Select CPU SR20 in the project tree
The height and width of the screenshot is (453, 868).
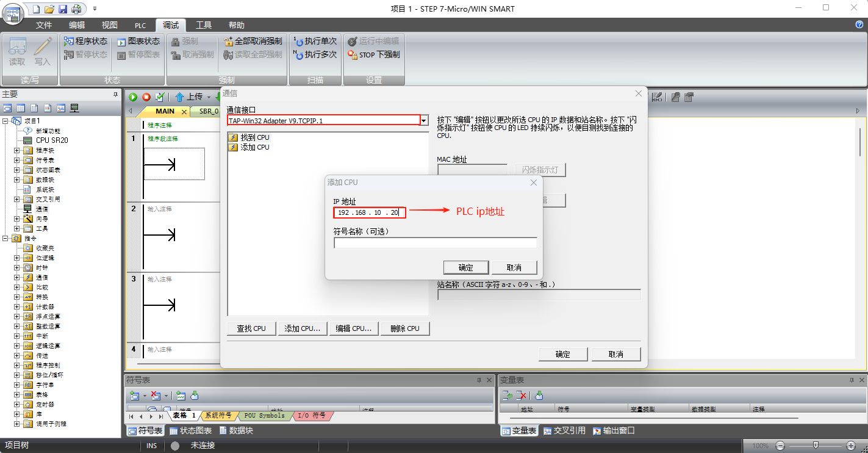[x=46, y=140]
